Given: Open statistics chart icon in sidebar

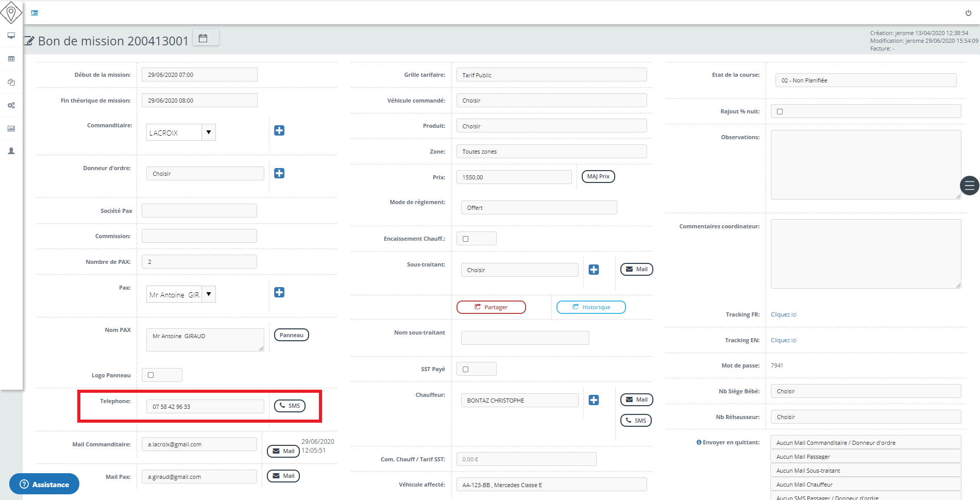Looking at the screenshot, I should click(11, 128).
